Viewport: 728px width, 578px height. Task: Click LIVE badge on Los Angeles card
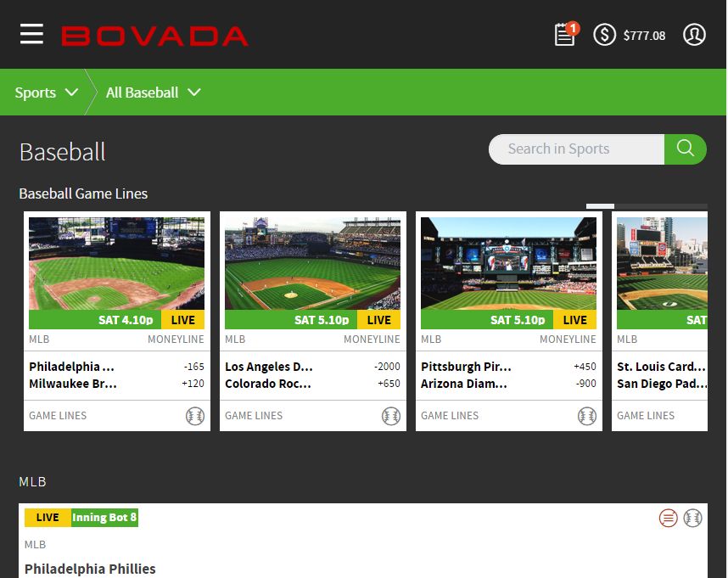pyautogui.click(x=379, y=320)
